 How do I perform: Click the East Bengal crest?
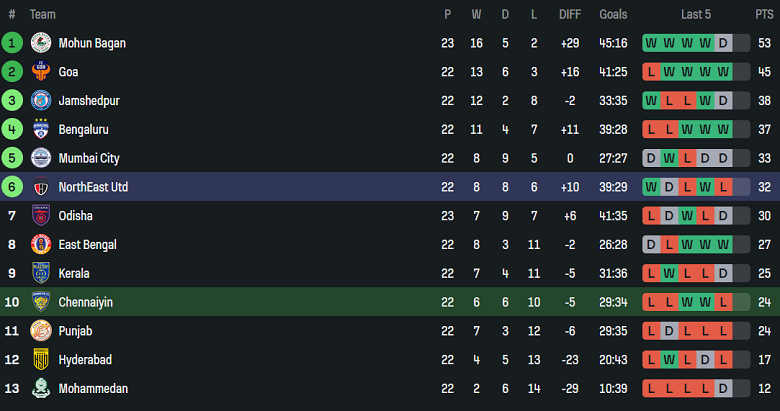(41, 245)
